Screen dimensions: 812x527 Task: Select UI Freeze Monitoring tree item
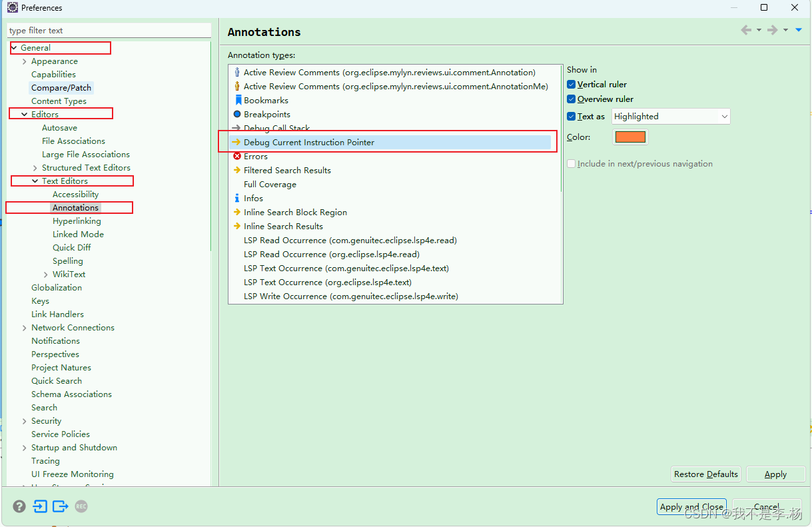pos(73,474)
